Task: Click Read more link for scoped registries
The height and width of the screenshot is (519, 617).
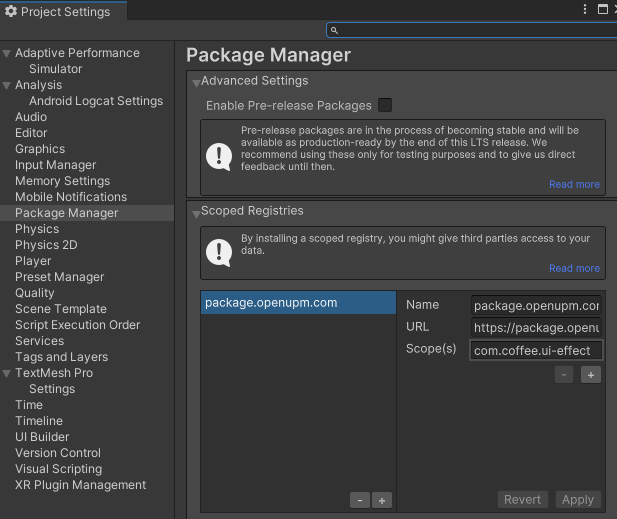Action: click(x=575, y=268)
